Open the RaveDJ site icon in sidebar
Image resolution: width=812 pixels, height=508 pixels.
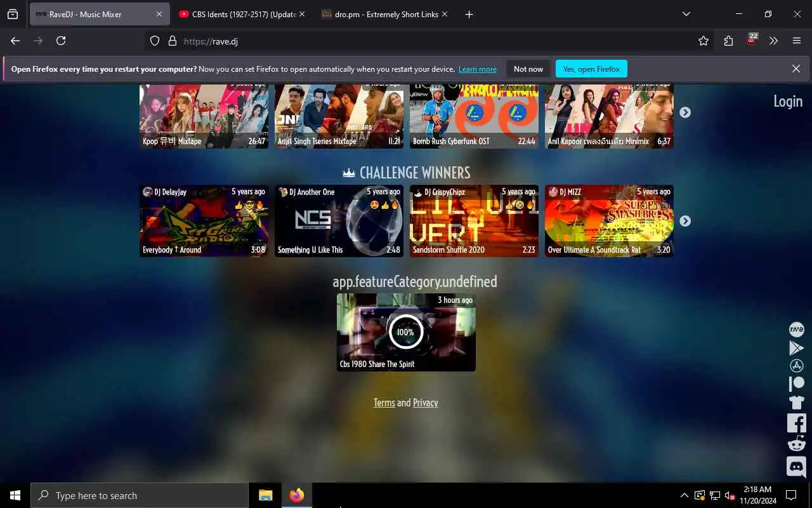pos(796,330)
